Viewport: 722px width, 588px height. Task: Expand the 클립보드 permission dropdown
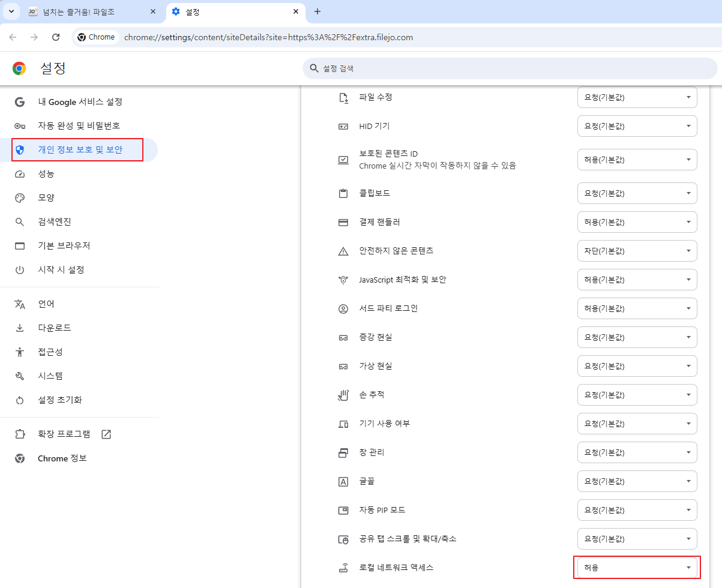[636, 193]
